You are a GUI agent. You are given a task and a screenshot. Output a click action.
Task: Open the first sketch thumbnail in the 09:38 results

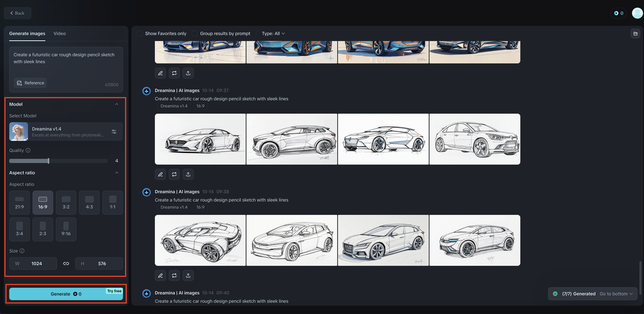coord(200,240)
